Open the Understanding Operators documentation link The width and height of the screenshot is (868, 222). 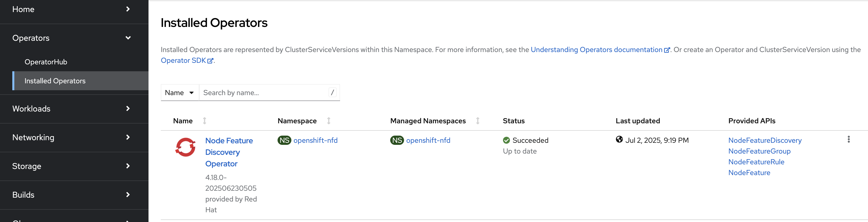pyautogui.click(x=596, y=50)
